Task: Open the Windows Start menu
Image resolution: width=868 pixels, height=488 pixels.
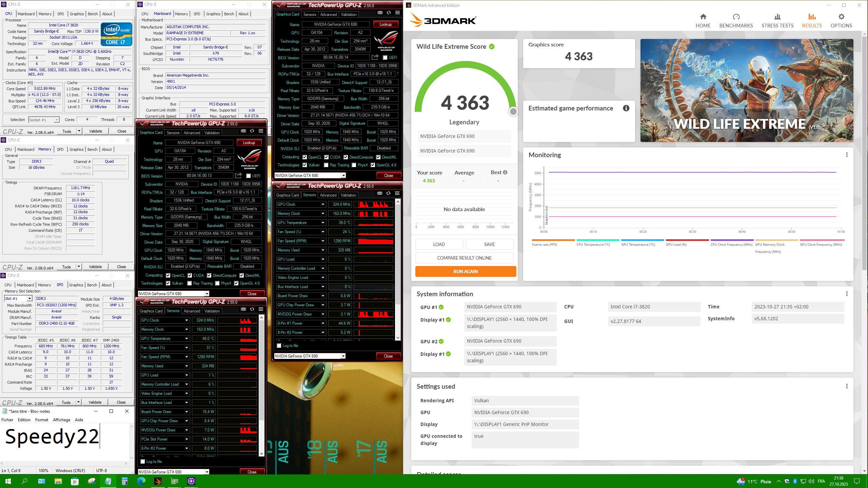Action: [8, 481]
